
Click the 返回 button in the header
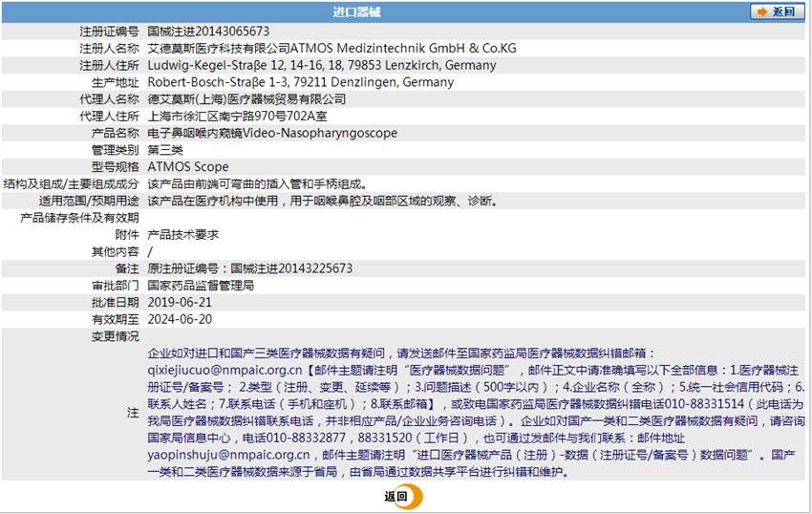[x=777, y=11]
